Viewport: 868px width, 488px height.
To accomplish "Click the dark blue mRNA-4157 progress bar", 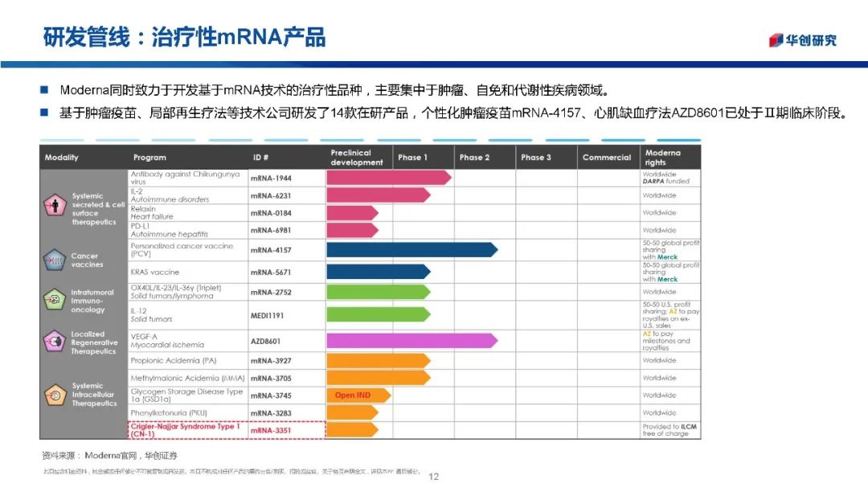I will click(411, 250).
